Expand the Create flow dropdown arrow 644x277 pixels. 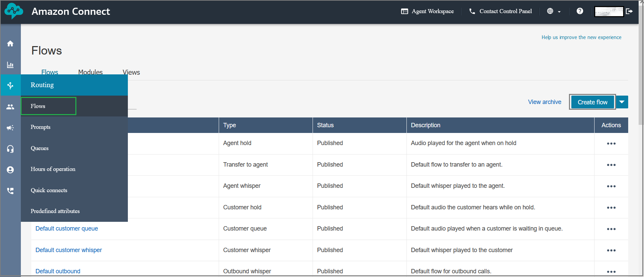[x=622, y=102]
